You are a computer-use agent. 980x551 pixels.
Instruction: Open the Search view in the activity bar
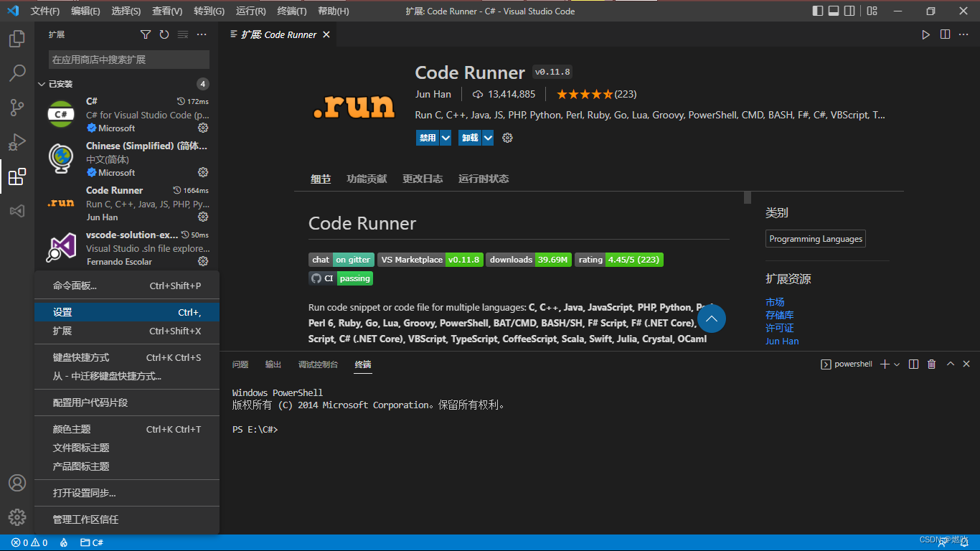17,73
